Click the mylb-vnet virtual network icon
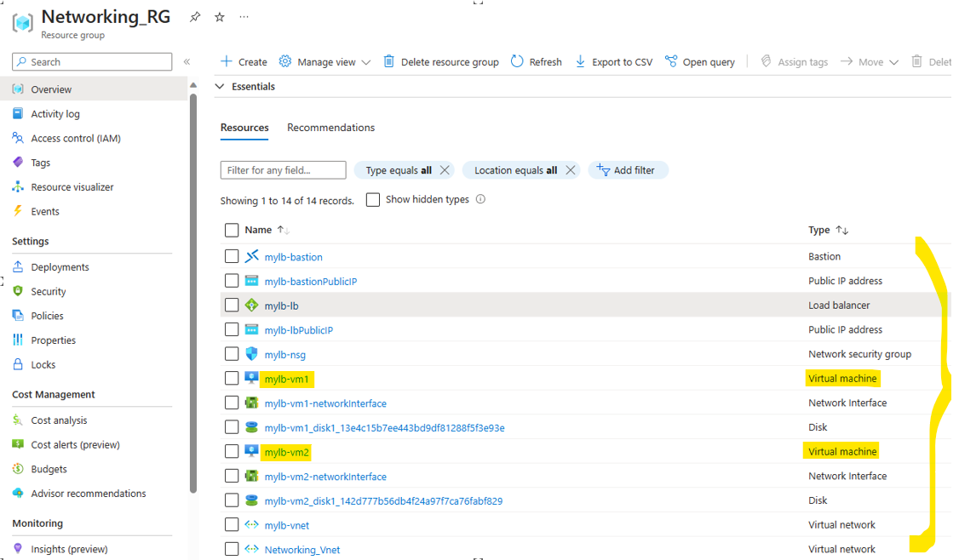Image resolution: width=959 pixels, height=560 pixels. pyautogui.click(x=251, y=525)
